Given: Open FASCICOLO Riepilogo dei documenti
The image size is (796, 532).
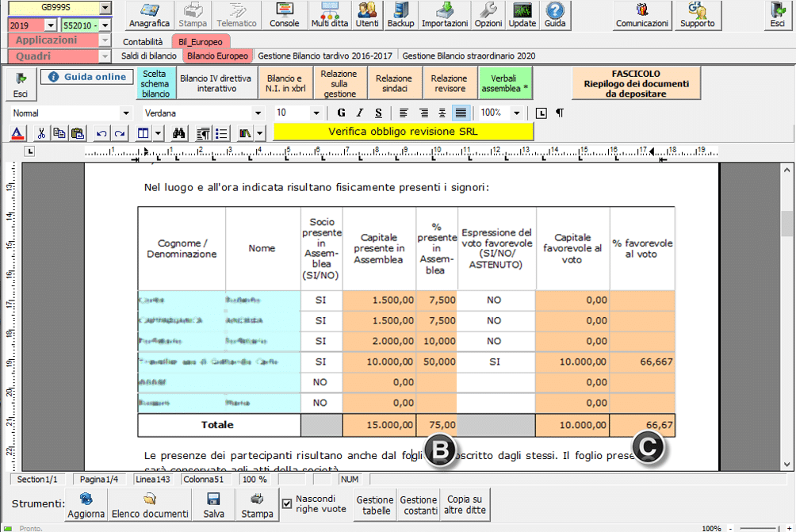Looking at the screenshot, I should (636, 84).
